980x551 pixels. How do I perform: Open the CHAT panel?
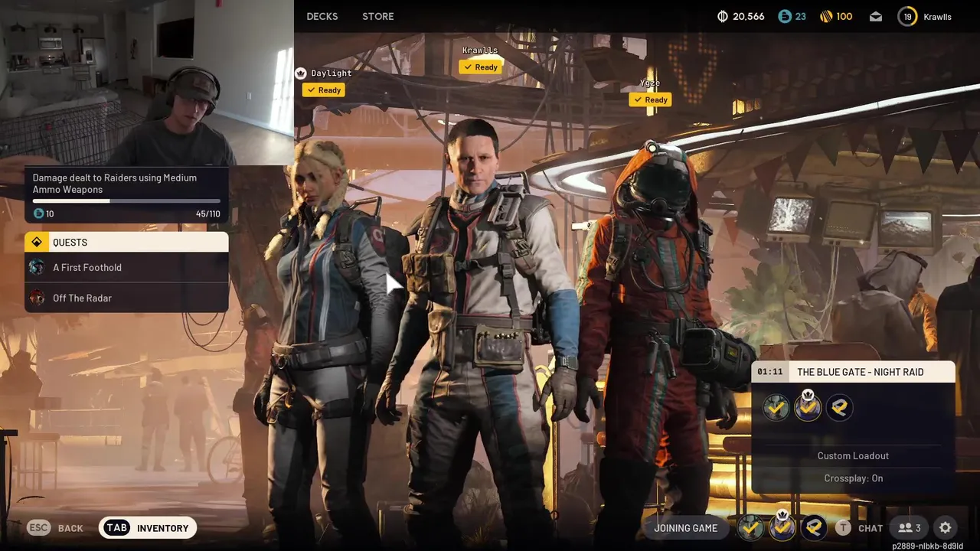[x=871, y=528]
